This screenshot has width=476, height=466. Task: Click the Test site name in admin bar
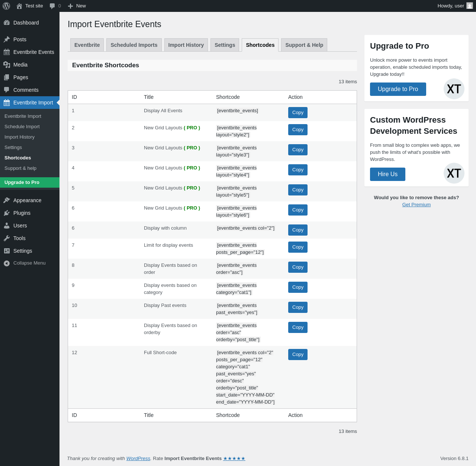click(x=34, y=6)
